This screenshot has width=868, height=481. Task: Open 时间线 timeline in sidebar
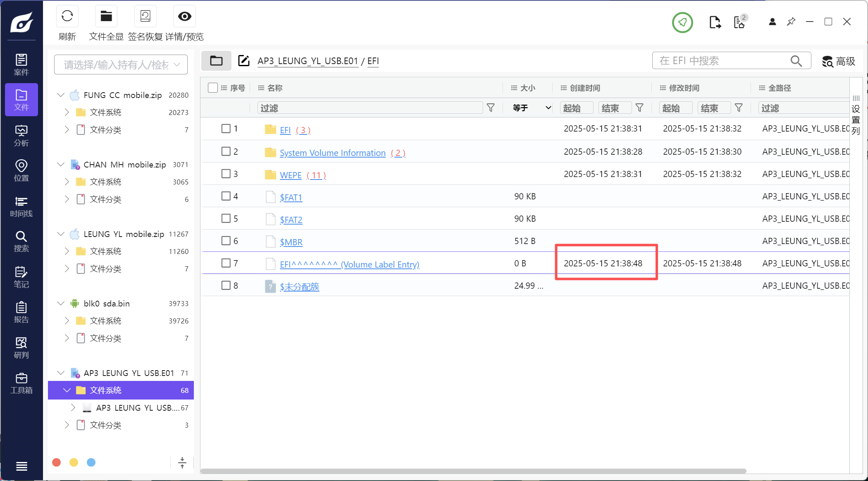click(21, 207)
